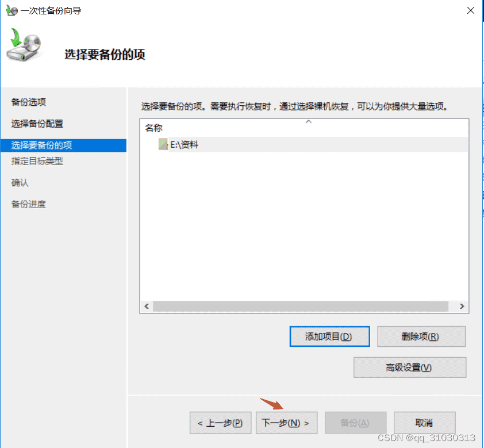The width and height of the screenshot is (484, 448).
Task: Select the 选择要备份的项 sidebar step
Action: [x=64, y=145]
